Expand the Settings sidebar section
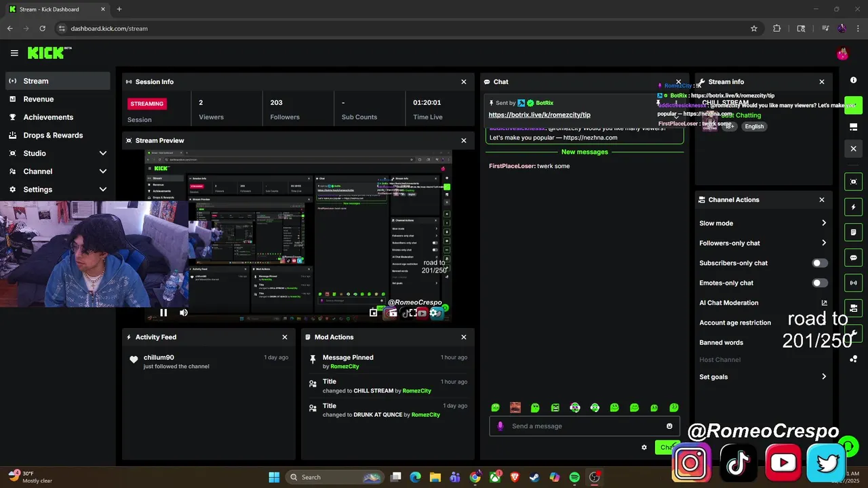Viewport: 868px width, 488px height. [x=103, y=190]
